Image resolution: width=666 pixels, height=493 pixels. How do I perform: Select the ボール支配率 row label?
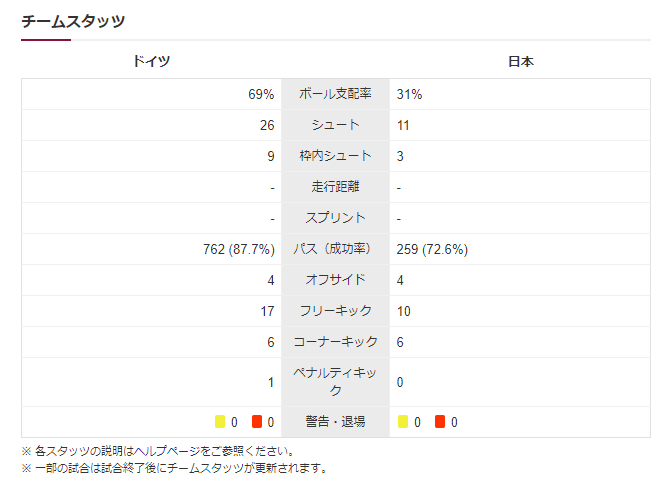pos(335,94)
